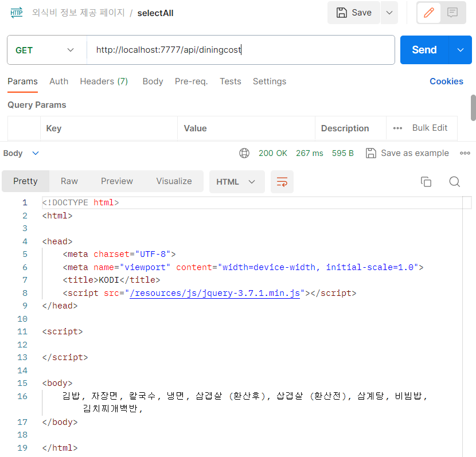Click the 267 ms response time
476x457 pixels.
point(310,153)
